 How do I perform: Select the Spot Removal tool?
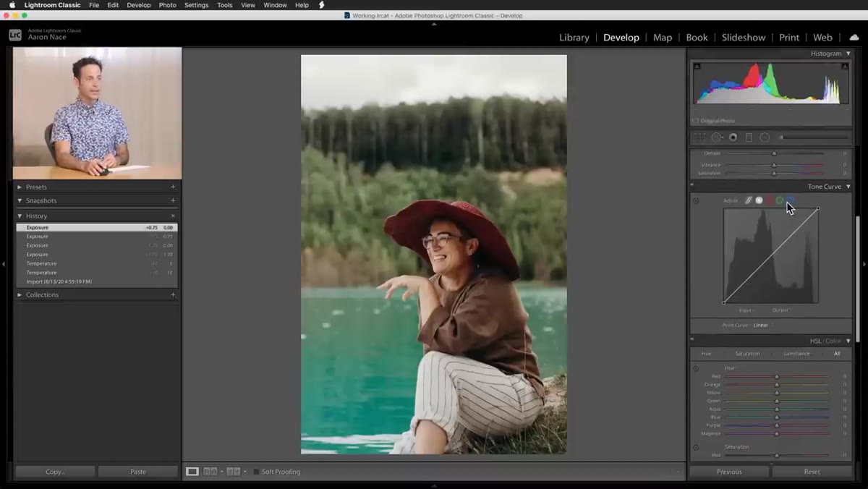pyautogui.click(x=716, y=137)
